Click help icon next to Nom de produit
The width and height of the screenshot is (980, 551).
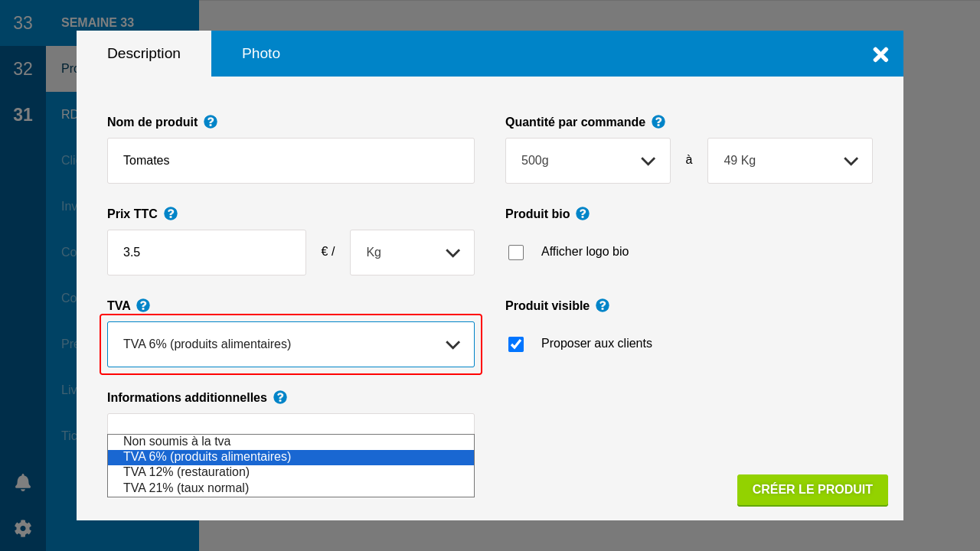coord(211,122)
